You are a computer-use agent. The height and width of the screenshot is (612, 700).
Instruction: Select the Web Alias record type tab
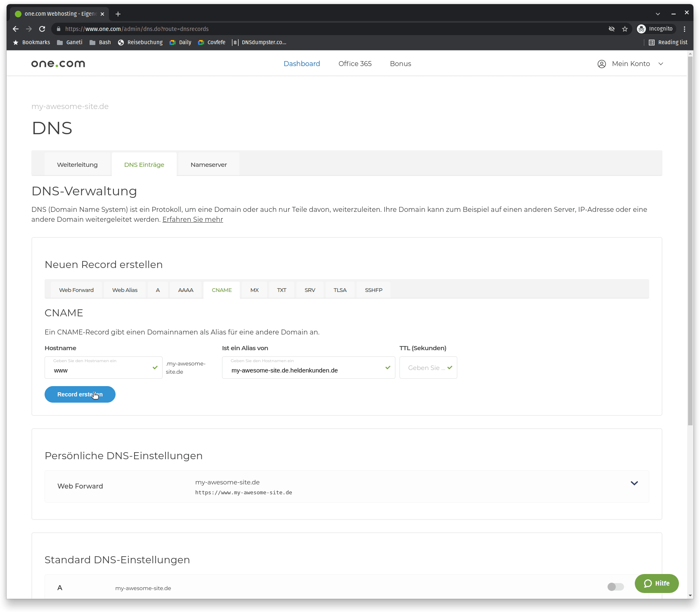click(125, 290)
